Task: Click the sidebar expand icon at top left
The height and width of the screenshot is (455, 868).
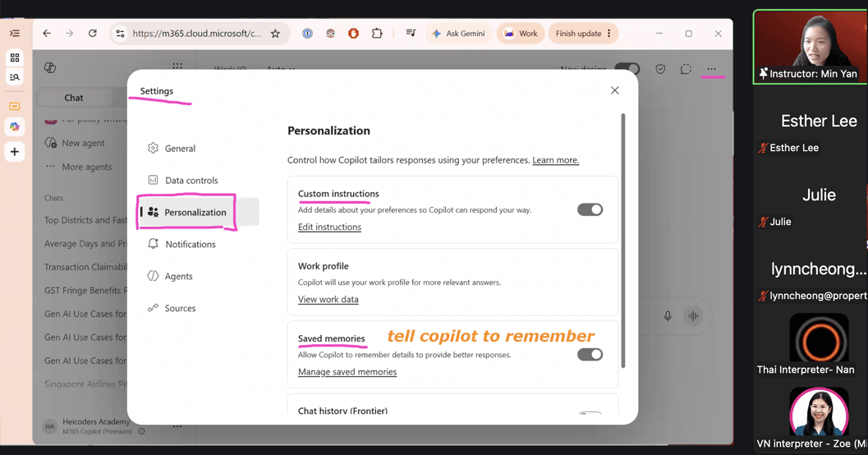Action: (15, 33)
